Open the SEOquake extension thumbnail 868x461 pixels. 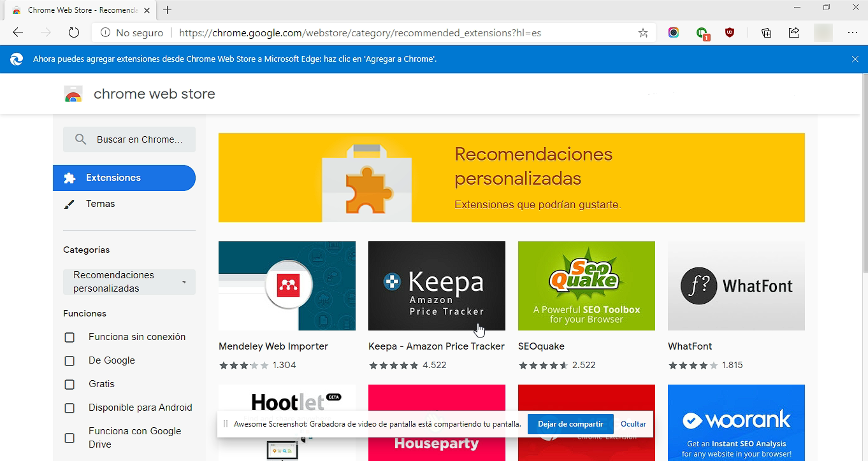[586, 286]
